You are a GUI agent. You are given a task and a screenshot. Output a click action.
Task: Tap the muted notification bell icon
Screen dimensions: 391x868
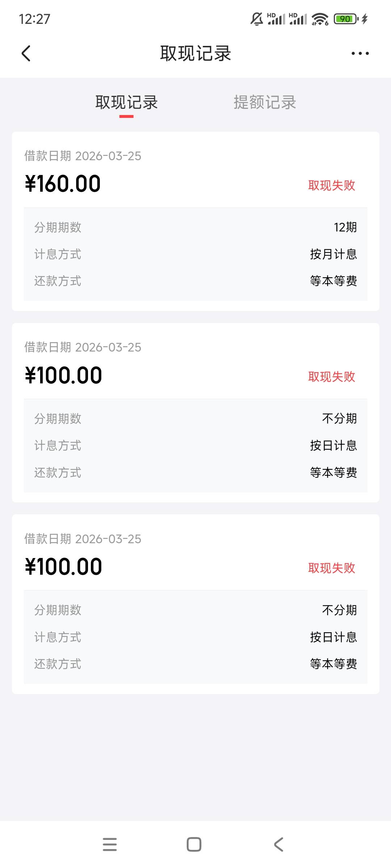click(x=257, y=19)
